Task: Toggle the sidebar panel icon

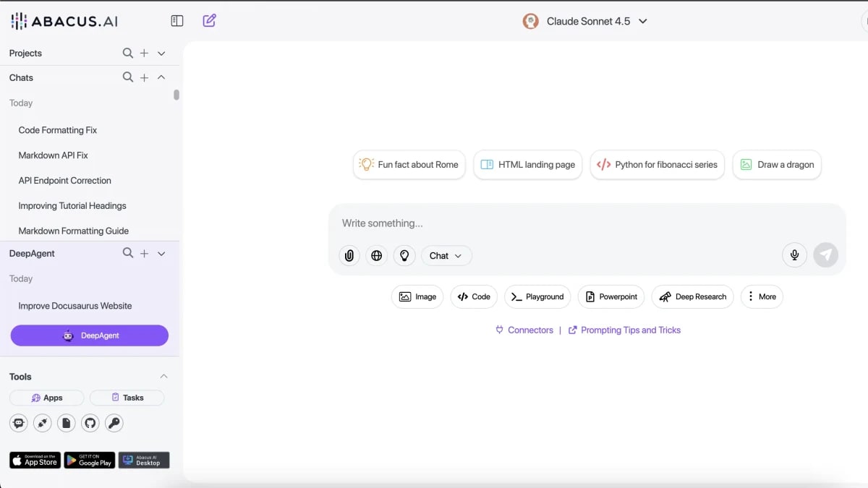Action: tap(177, 21)
